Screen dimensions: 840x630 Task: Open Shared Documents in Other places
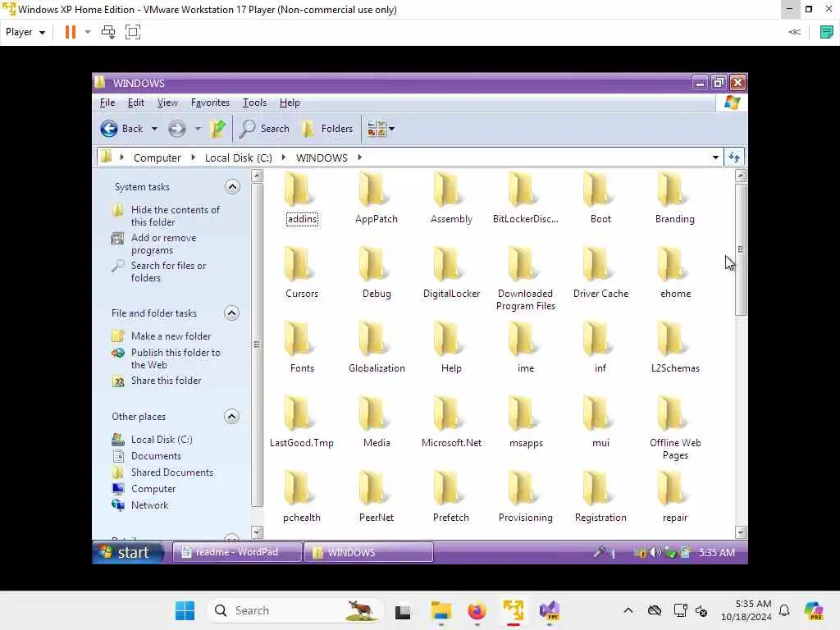point(172,472)
